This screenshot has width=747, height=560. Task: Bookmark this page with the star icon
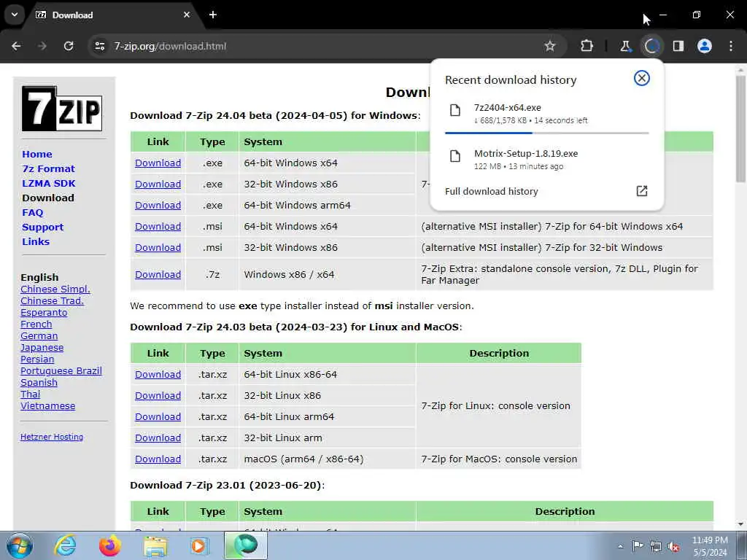[x=550, y=46]
